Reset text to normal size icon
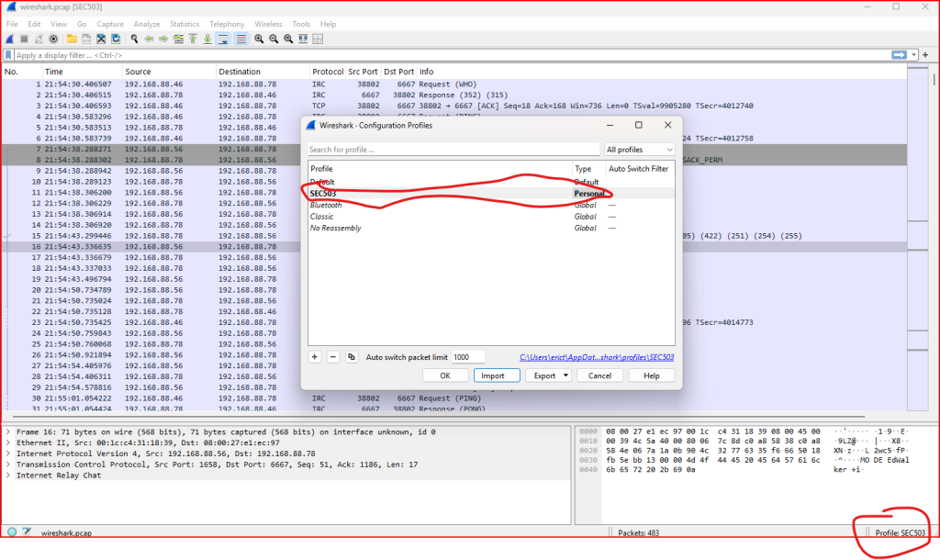Image resolution: width=940 pixels, height=560 pixels. pos(288,39)
